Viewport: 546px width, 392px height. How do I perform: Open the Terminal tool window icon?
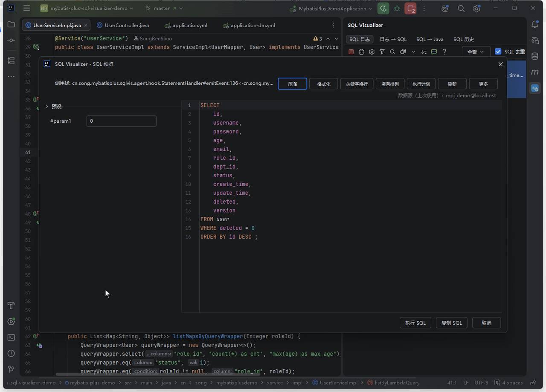pyautogui.click(x=11, y=337)
